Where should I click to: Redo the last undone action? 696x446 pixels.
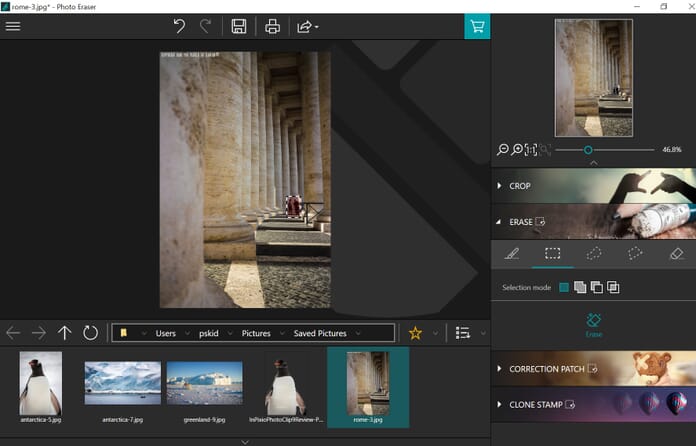tap(205, 26)
